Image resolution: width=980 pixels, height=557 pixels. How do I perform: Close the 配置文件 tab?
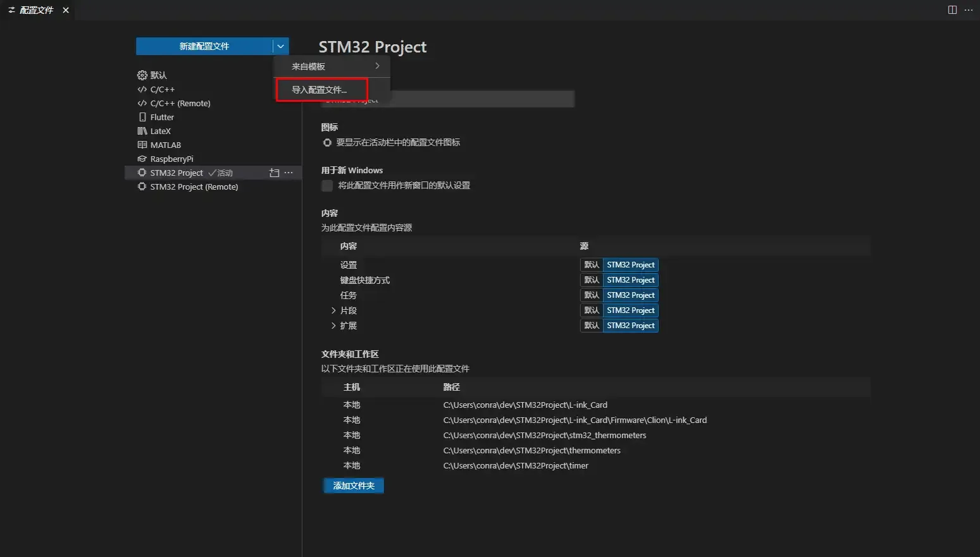tap(66, 10)
